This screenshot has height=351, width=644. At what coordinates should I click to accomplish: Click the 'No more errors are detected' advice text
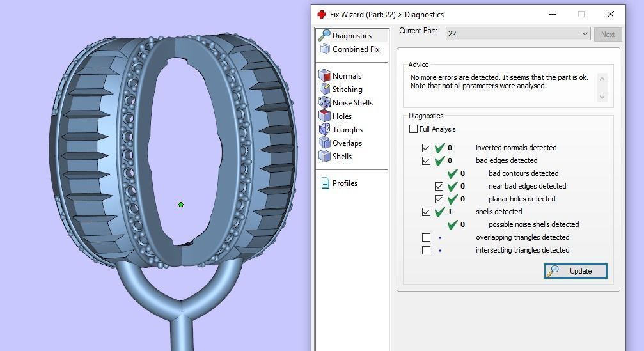[499, 81]
